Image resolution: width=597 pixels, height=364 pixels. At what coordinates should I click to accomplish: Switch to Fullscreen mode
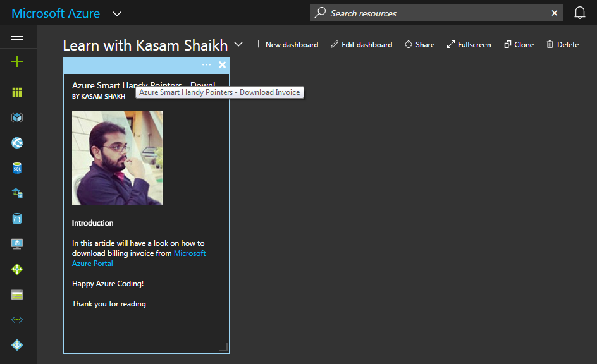[x=469, y=44]
